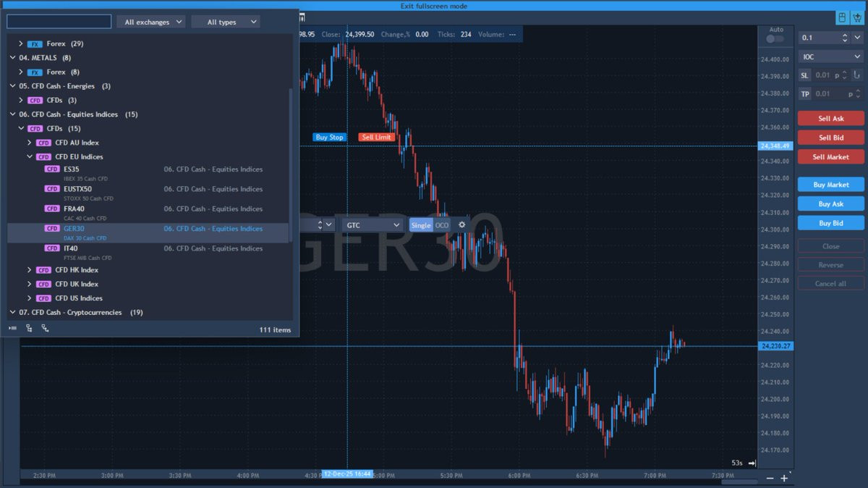Viewport: 868px width, 488px height.
Task: Open the IOC time-in-force dropdown
Action: (x=830, y=56)
